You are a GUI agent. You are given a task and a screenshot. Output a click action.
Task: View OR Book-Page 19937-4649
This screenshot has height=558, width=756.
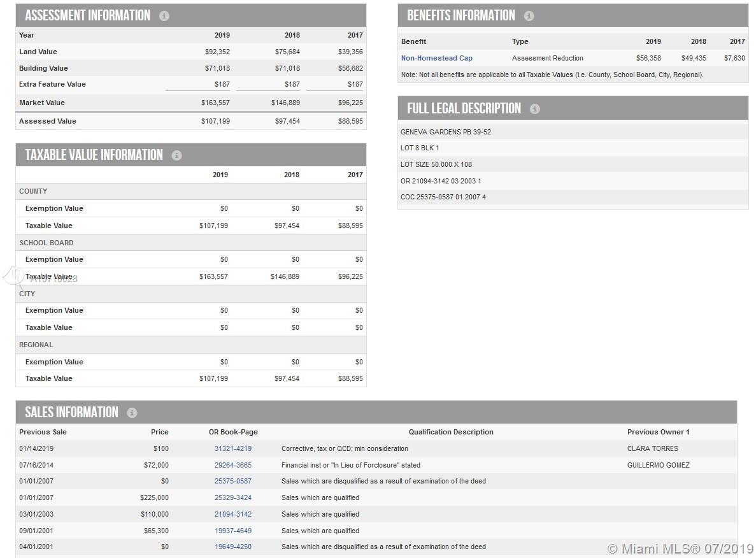point(232,531)
